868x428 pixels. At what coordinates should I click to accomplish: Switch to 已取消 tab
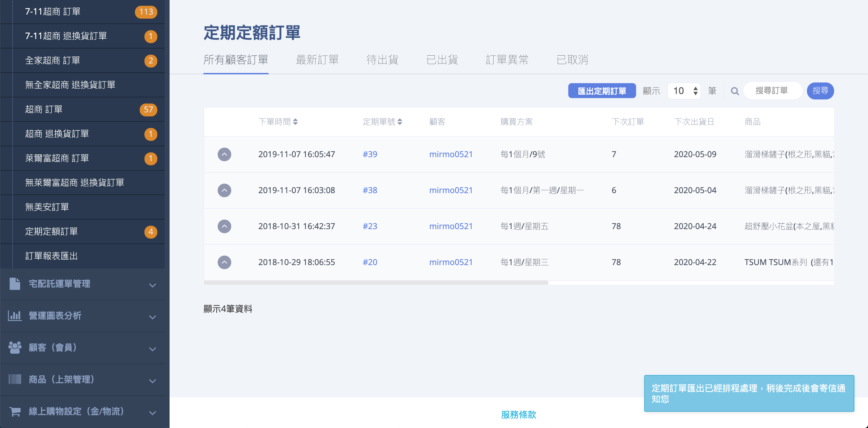pos(572,60)
